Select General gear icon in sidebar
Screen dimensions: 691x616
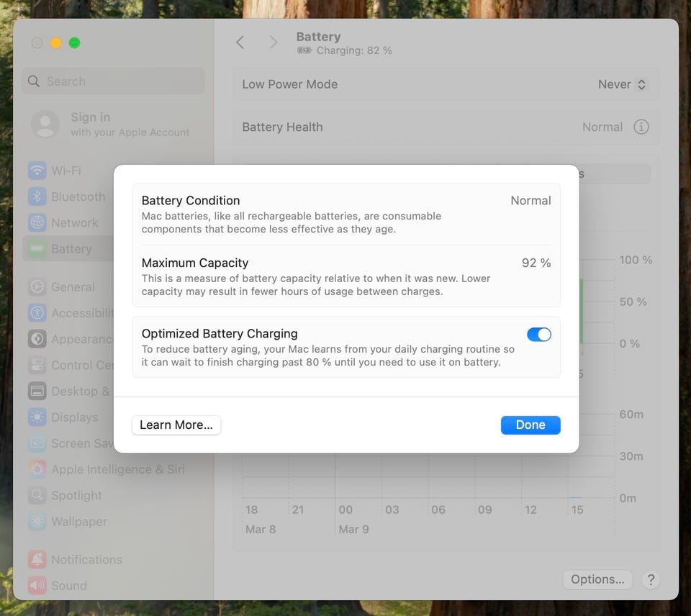tap(37, 287)
